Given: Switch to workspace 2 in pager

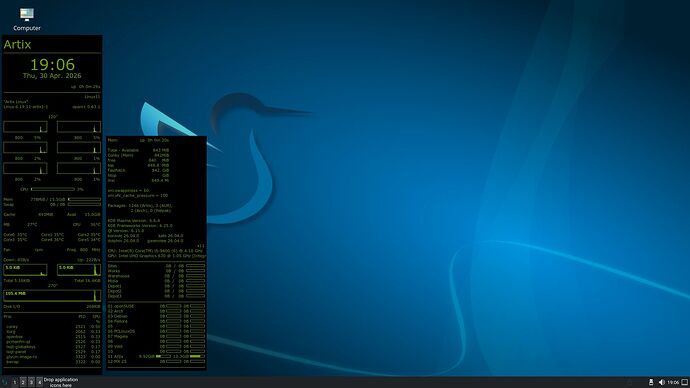Looking at the screenshot, I should (x=23, y=382).
